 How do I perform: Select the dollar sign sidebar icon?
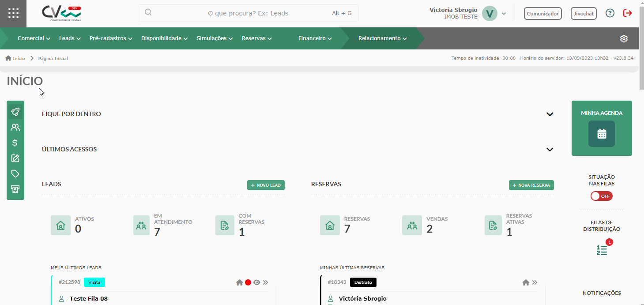click(x=15, y=143)
